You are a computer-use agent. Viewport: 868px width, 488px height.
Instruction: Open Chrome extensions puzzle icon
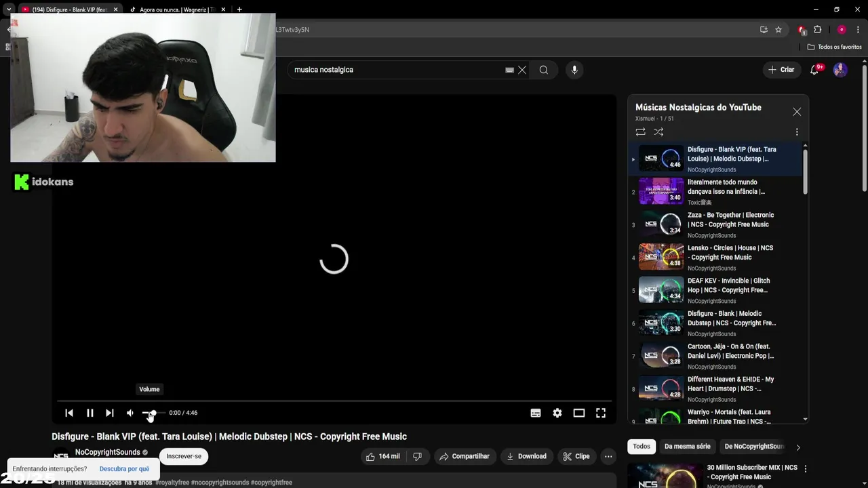pyautogui.click(x=817, y=30)
